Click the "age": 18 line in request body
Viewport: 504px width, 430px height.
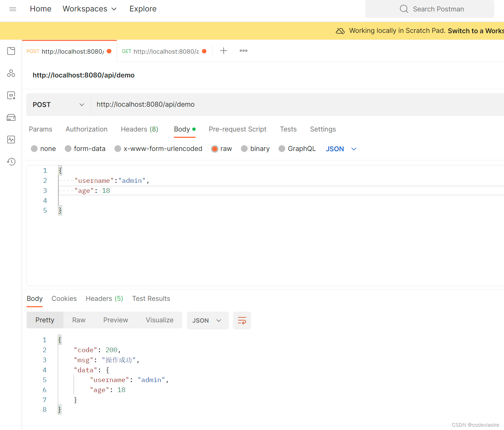click(x=92, y=191)
